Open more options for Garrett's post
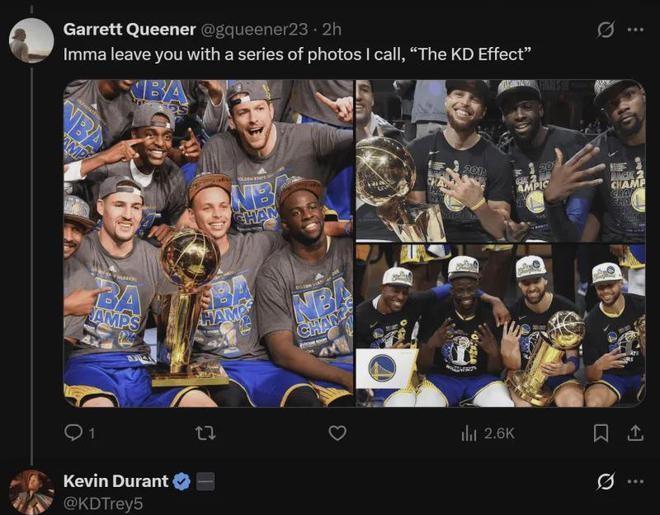The image size is (660, 515). click(635, 30)
